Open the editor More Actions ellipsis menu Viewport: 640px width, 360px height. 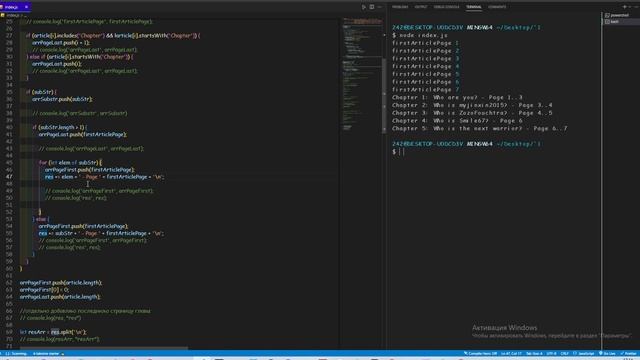[x=380, y=7]
